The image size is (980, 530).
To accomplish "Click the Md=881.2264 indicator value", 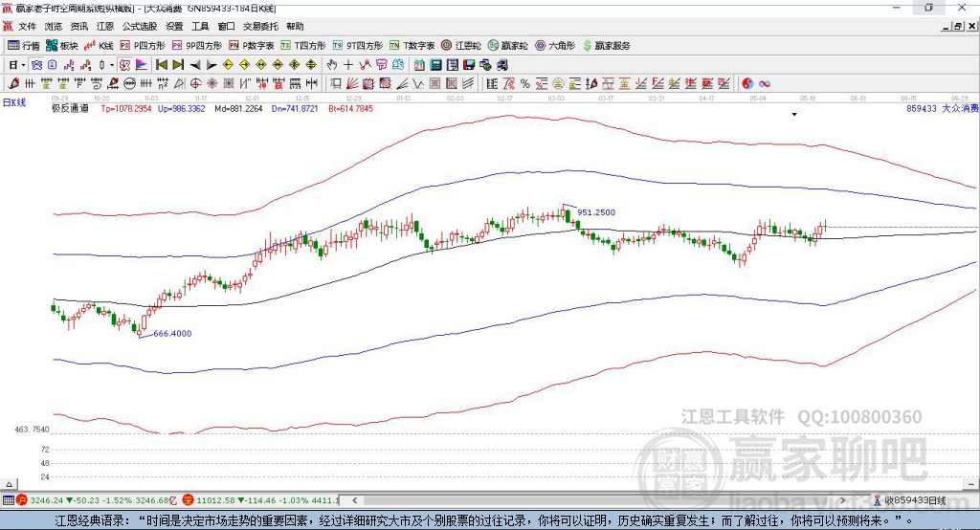I will [238, 109].
